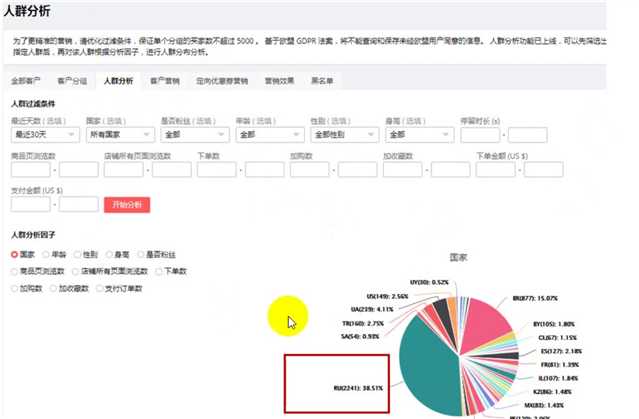Click the UA(239): 4.11% chart label

click(372, 309)
